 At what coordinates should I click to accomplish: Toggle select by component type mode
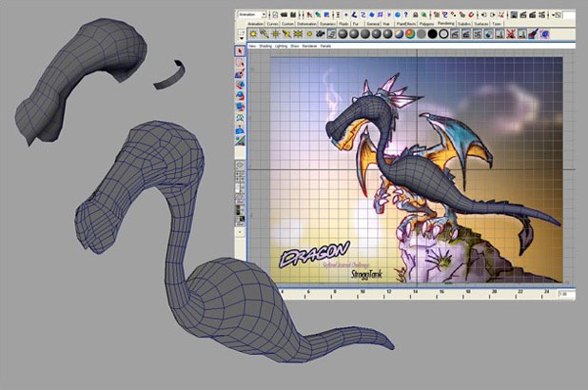pos(326,14)
